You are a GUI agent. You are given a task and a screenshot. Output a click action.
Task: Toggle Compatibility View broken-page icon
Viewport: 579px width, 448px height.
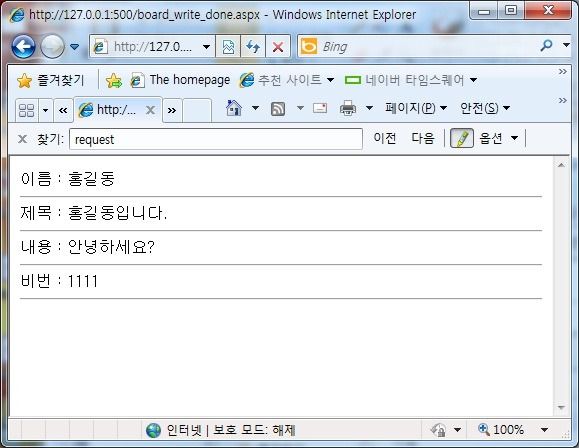[x=228, y=47]
